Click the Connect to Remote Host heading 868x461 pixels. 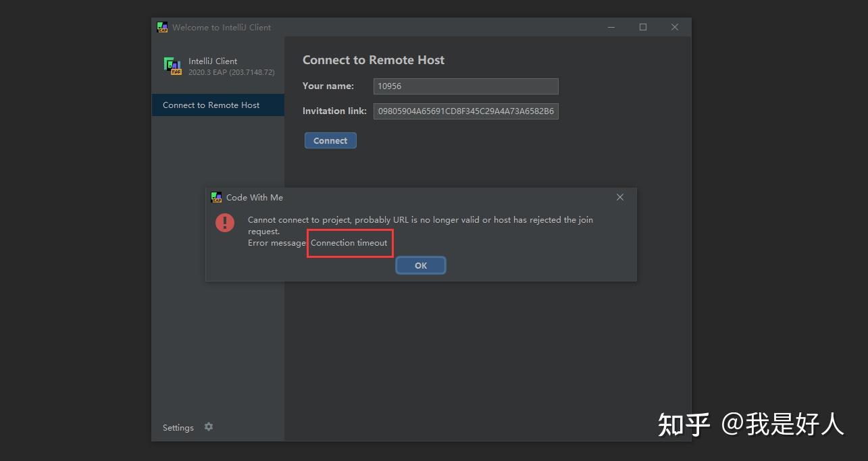click(374, 60)
